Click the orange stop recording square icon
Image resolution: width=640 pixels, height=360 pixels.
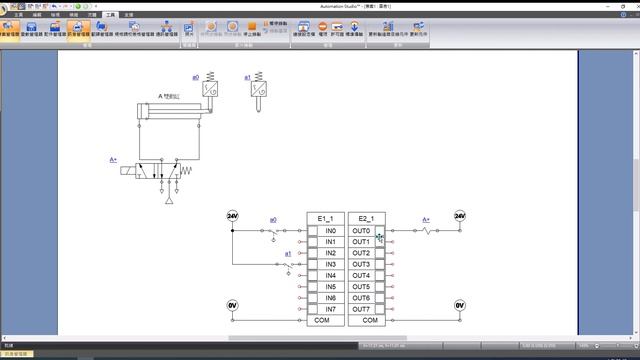tap(252, 29)
